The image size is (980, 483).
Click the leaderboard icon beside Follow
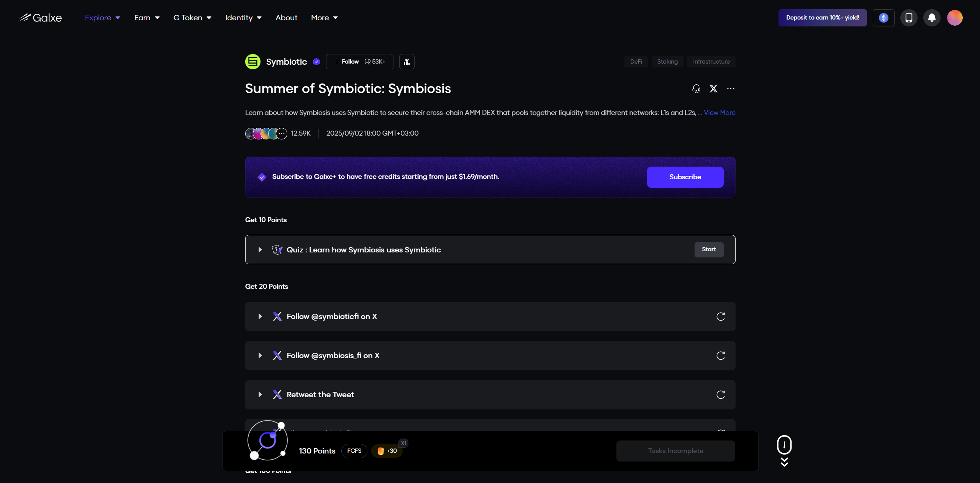406,62
